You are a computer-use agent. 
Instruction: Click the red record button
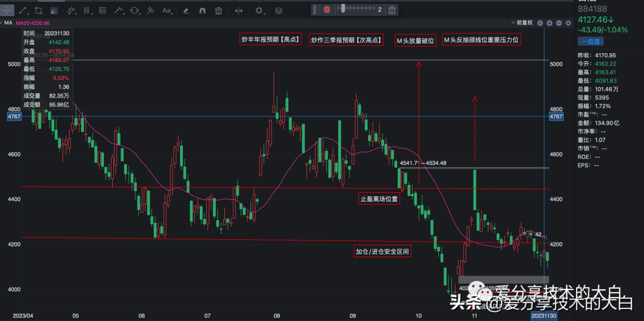click(327, 10)
